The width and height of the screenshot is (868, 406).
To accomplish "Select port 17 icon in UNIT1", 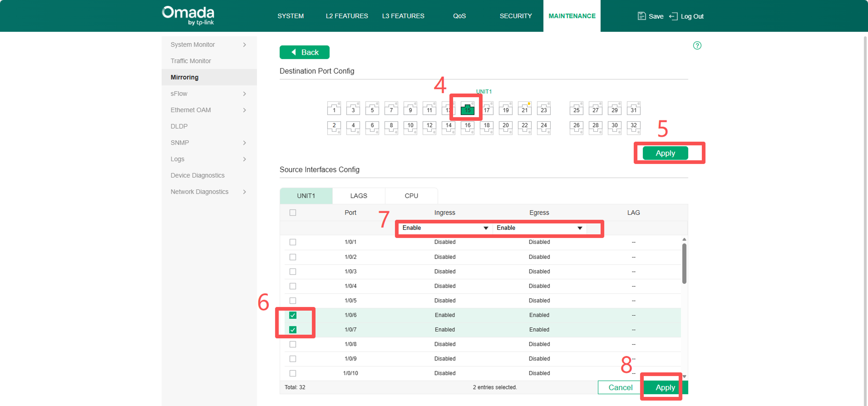I will [486, 108].
